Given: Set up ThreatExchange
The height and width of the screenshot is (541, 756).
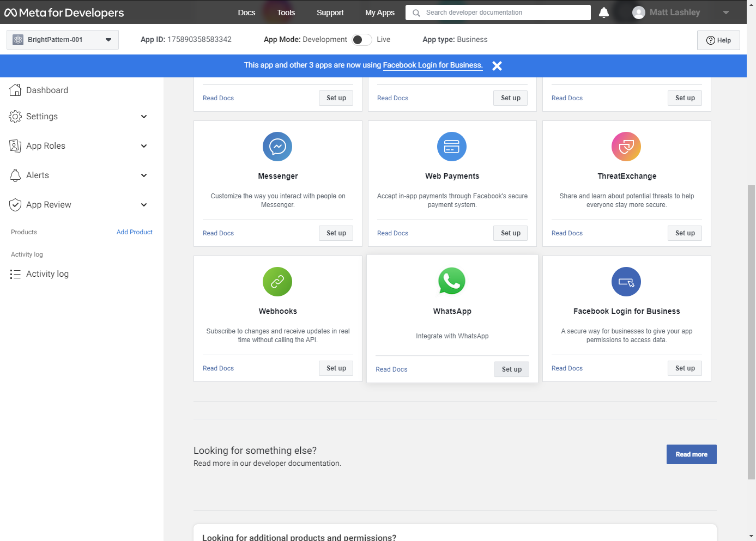Looking at the screenshot, I should 685,233.
